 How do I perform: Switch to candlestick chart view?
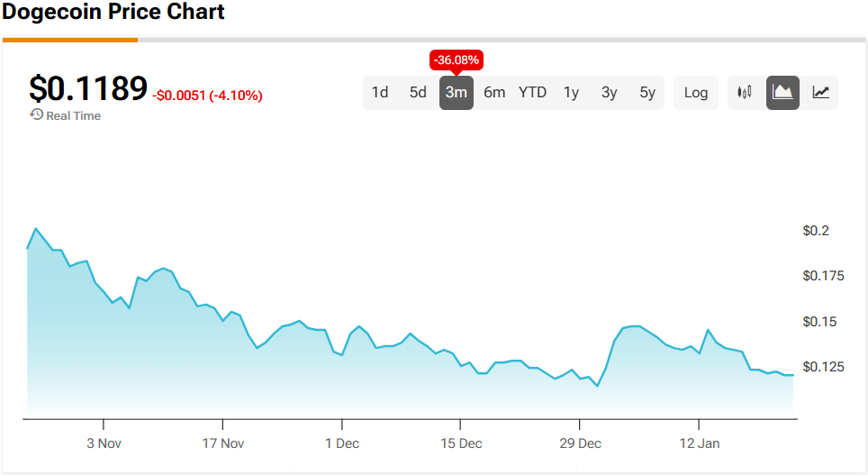point(745,92)
